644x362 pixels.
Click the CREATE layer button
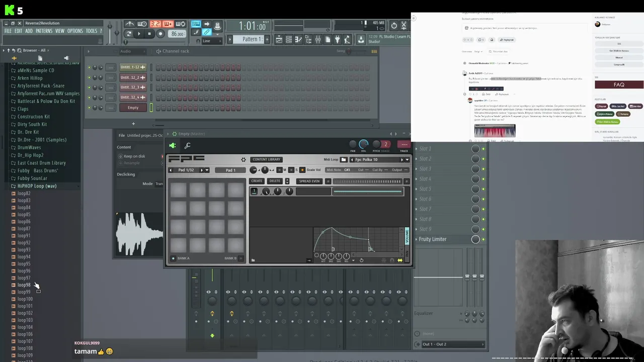(x=257, y=181)
